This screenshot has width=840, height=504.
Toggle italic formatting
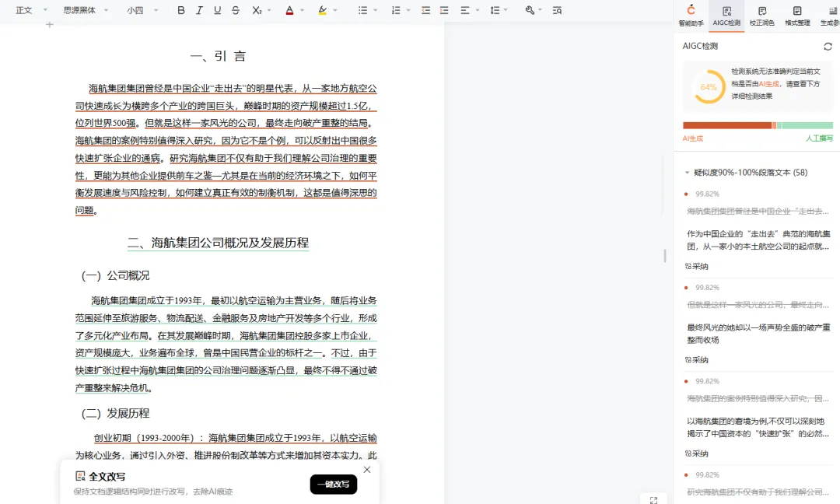point(199,10)
